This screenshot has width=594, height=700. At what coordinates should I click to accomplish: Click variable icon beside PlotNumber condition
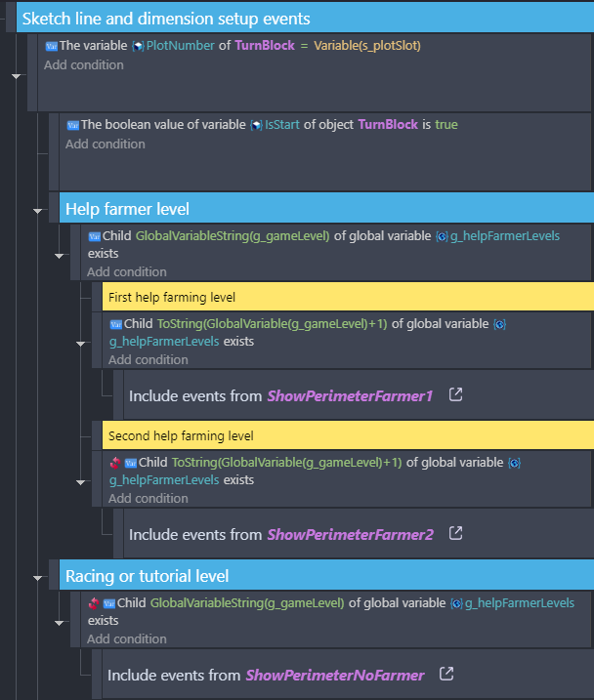52,46
